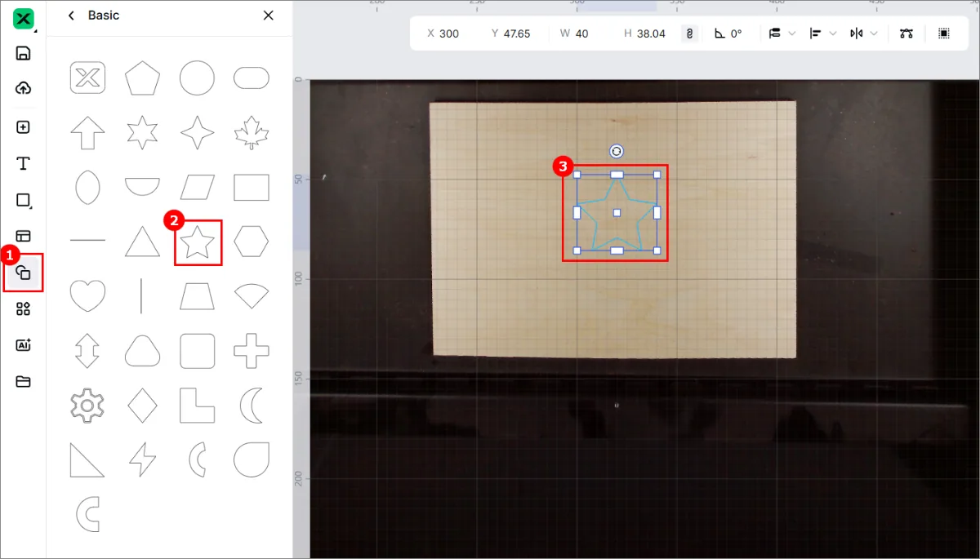980x559 pixels.
Task: Insert the fan sector shape
Action: coord(252,295)
